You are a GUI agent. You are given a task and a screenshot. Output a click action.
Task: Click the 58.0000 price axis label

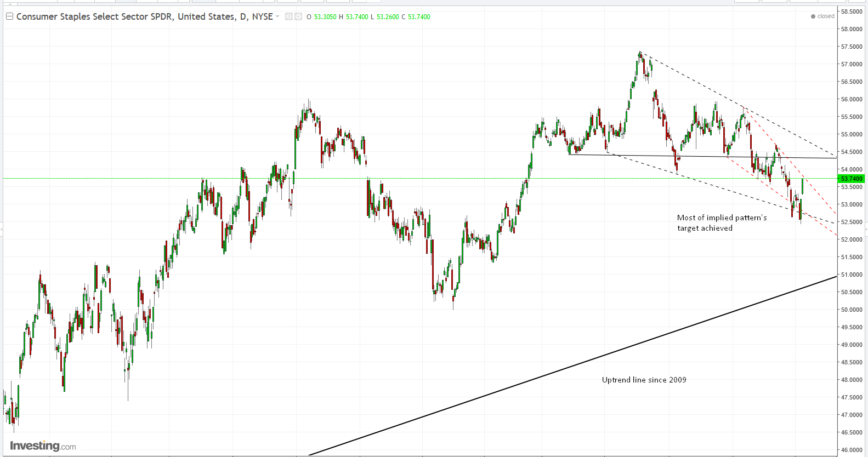click(x=852, y=29)
